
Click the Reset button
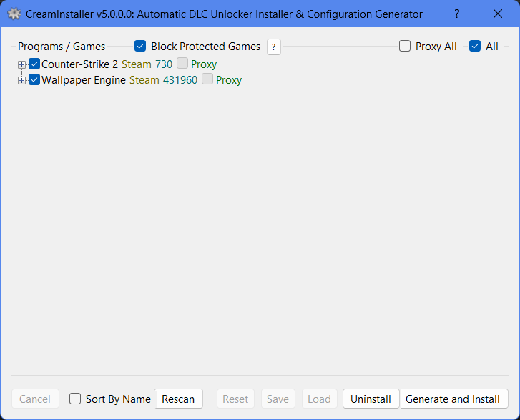point(235,399)
